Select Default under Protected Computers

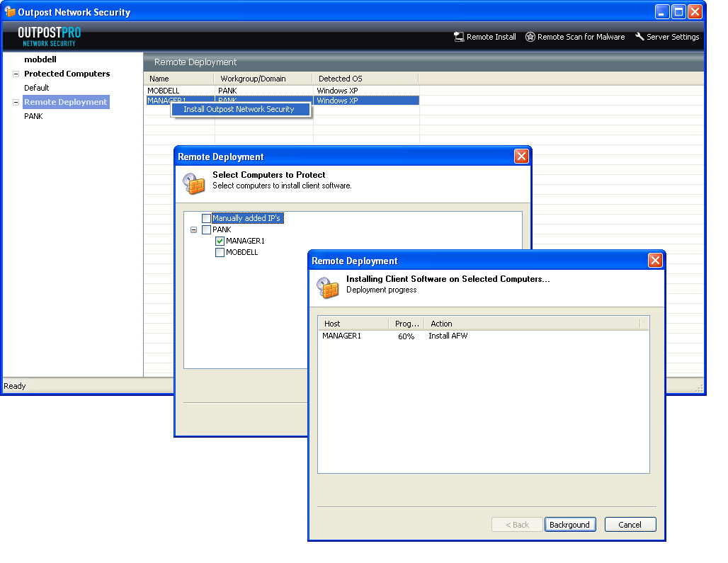[x=37, y=88]
